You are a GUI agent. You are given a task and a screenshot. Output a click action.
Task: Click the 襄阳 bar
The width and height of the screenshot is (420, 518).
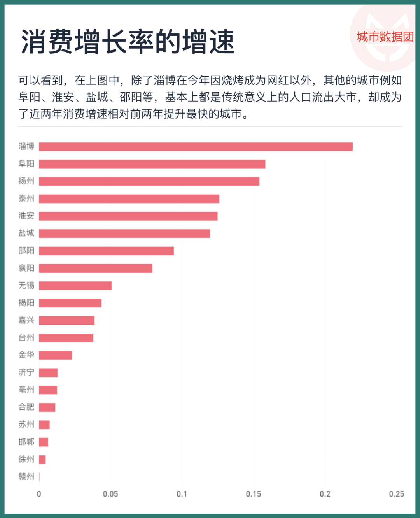96,268
